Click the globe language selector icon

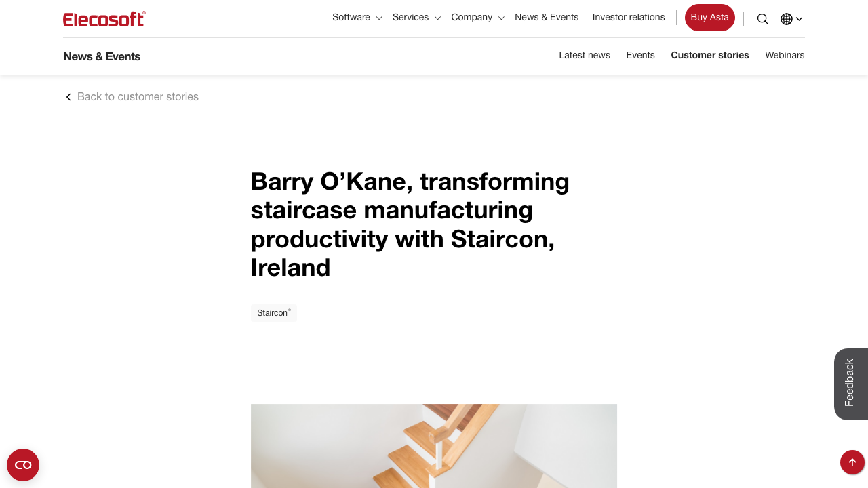point(786,19)
